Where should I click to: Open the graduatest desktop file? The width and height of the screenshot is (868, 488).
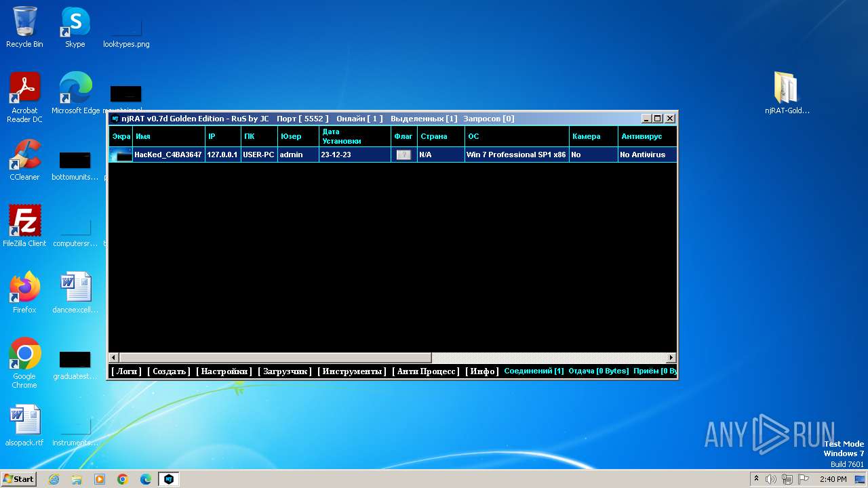pos(75,366)
